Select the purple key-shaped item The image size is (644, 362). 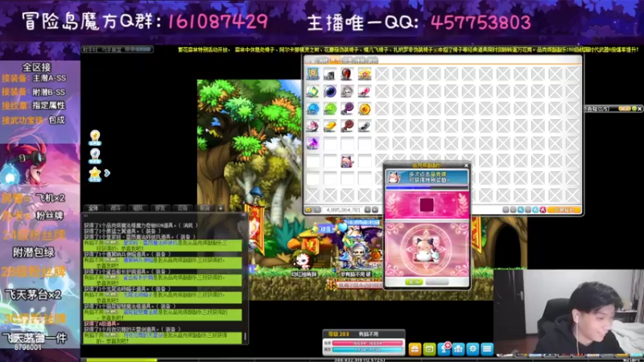click(347, 109)
